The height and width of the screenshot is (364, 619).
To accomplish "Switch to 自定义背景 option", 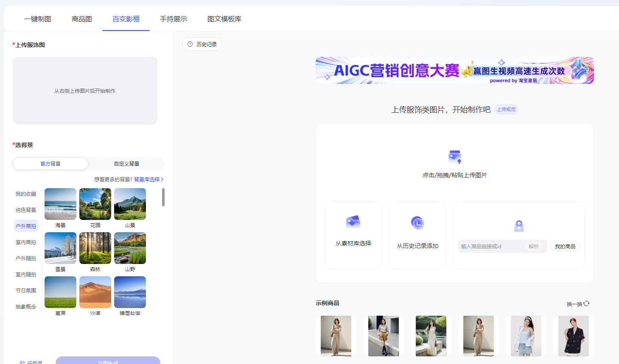I will coord(126,164).
